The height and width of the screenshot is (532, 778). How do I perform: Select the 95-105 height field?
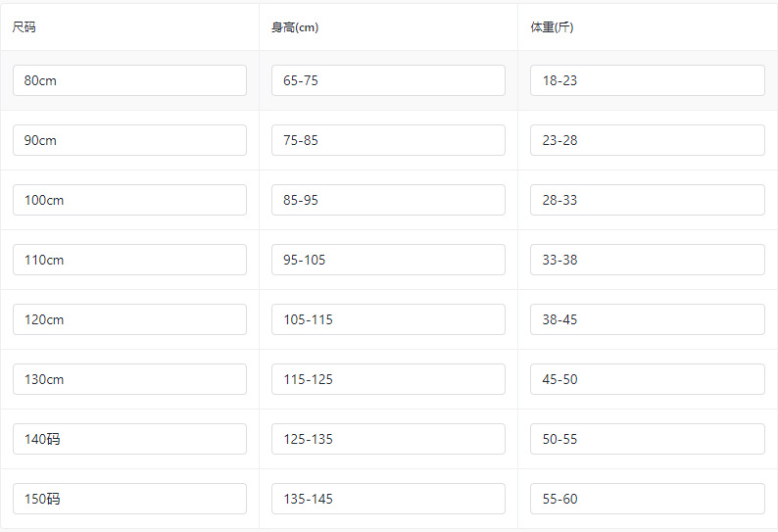pyautogui.click(x=388, y=260)
